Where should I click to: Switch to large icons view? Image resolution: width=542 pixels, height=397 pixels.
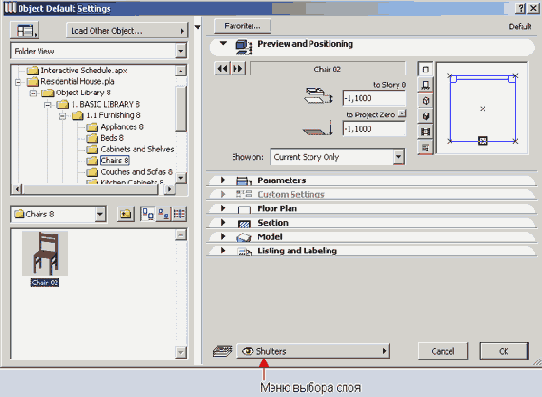click(148, 214)
